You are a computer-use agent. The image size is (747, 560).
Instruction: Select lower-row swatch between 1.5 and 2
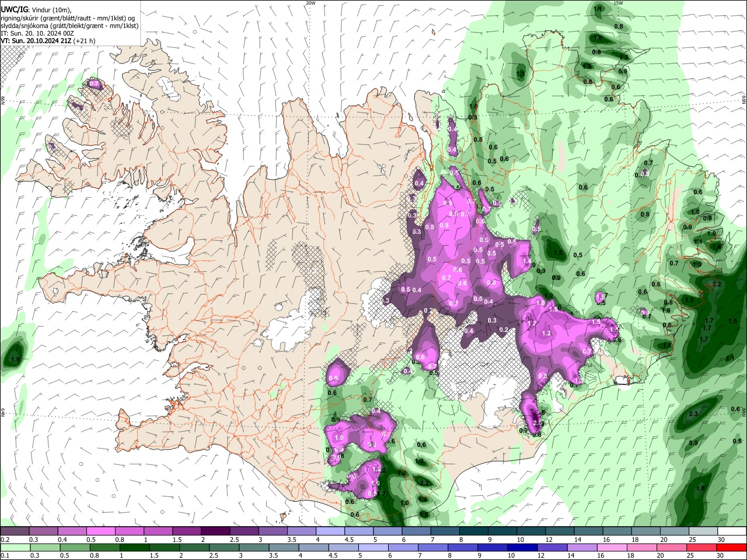[x=164, y=548]
